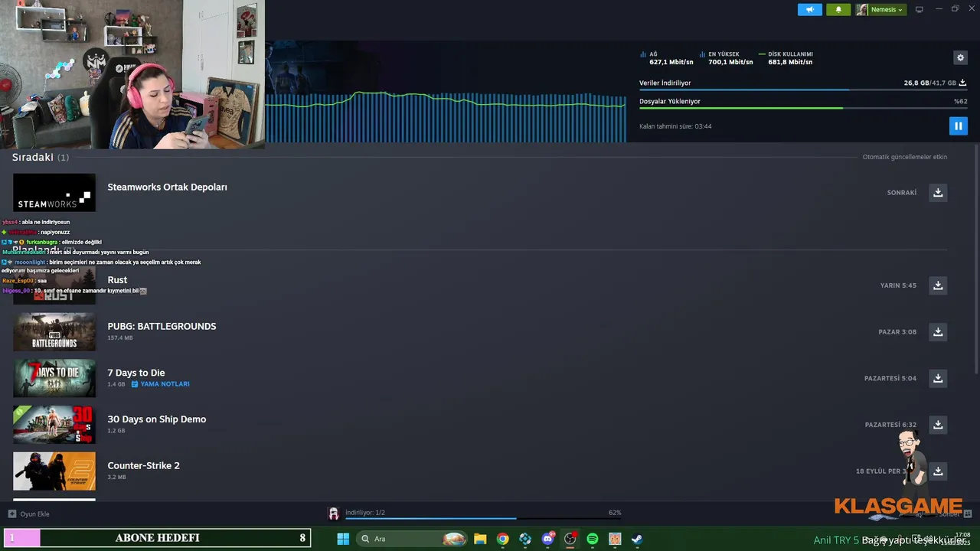The width and height of the screenshot is (980, 551).
Task: Open Steam from the taskbar
Action: [x=637, y=539]
